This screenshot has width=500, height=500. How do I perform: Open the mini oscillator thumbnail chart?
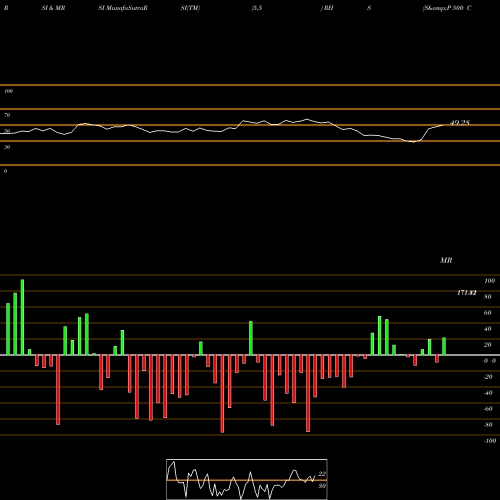[x=247, y=479]
